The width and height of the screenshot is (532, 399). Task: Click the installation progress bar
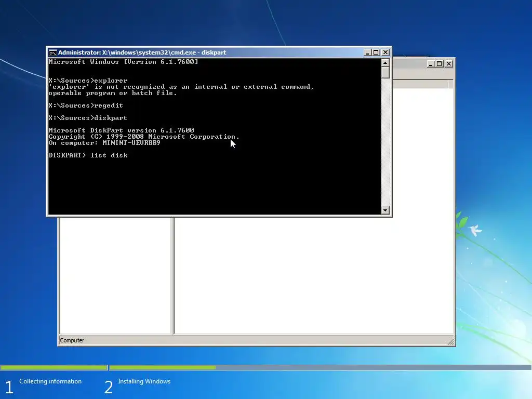tap(265, 367)
